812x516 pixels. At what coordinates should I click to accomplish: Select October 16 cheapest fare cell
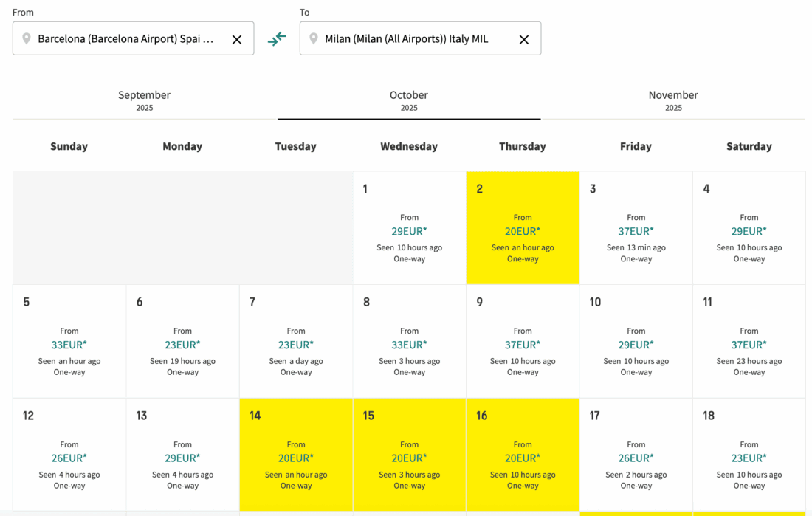[523, 458]
